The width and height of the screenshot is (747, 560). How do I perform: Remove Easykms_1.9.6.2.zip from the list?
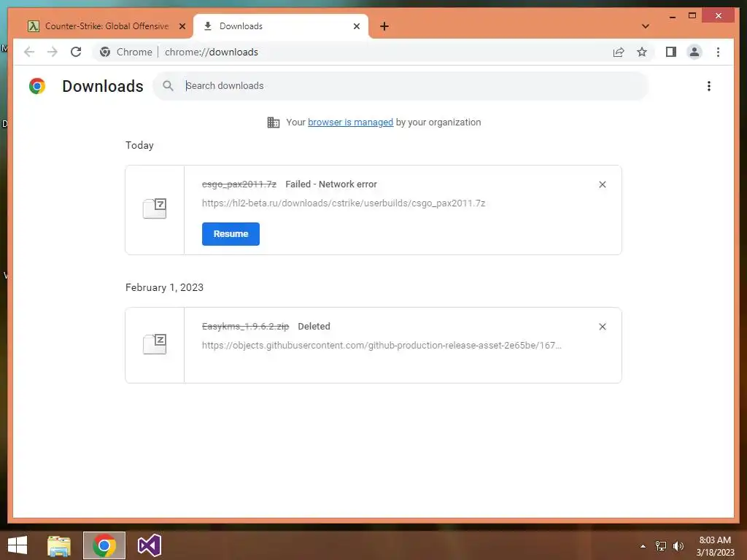[602, 327]
